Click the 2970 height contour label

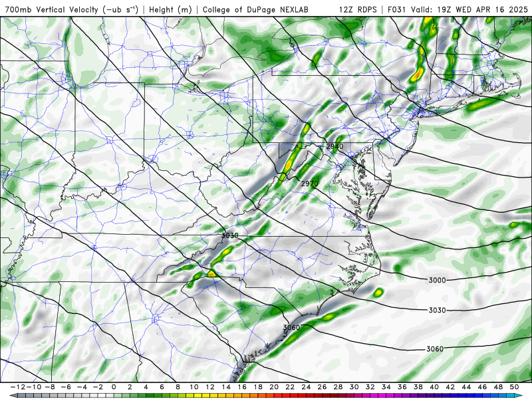pyautogui.click(x=309, y=184)
